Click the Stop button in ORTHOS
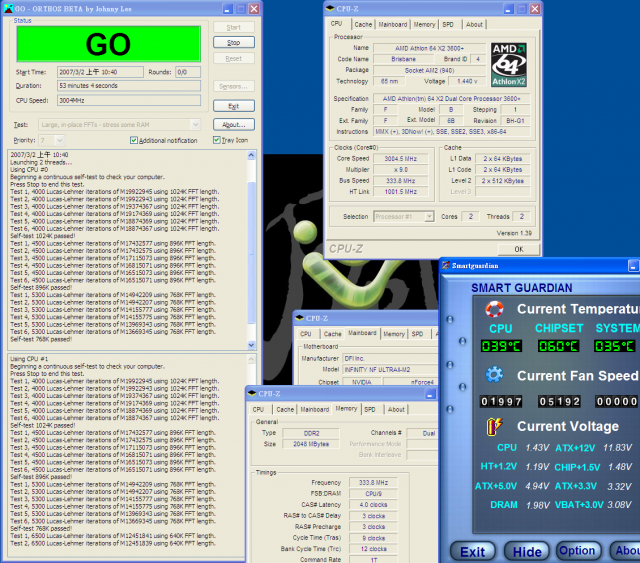This screenshot has height=563, width=640. tap(233, 42)
